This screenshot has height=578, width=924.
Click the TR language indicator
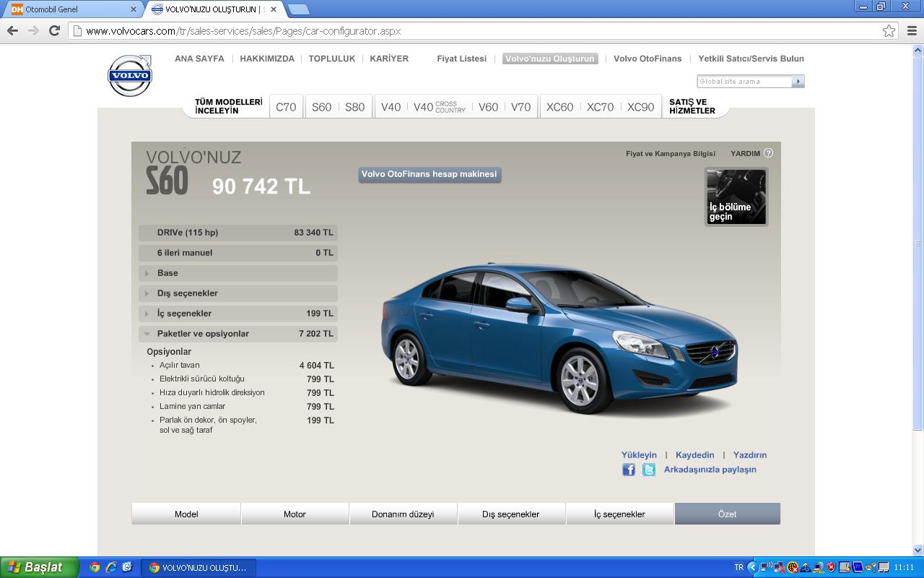click(x=738, y=567)
